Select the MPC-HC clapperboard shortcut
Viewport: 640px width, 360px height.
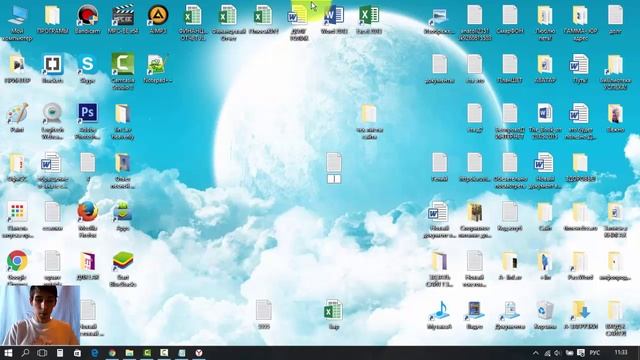123,19
